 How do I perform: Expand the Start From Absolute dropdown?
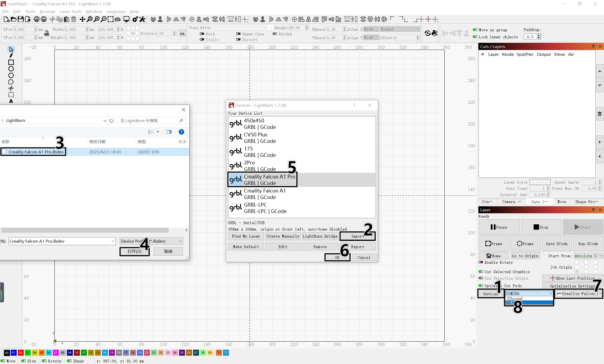pos(588,256)
